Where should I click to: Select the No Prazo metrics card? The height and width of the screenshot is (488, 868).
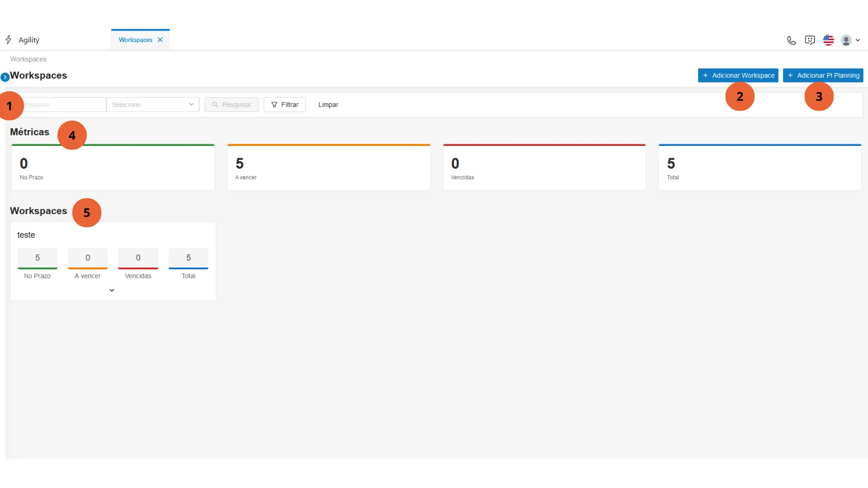click(113, 167)
